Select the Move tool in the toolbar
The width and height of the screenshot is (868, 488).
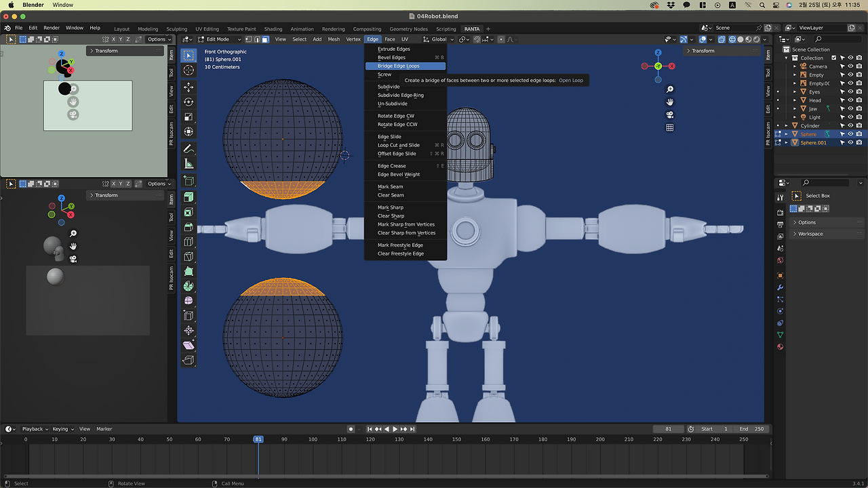[189, 87]
